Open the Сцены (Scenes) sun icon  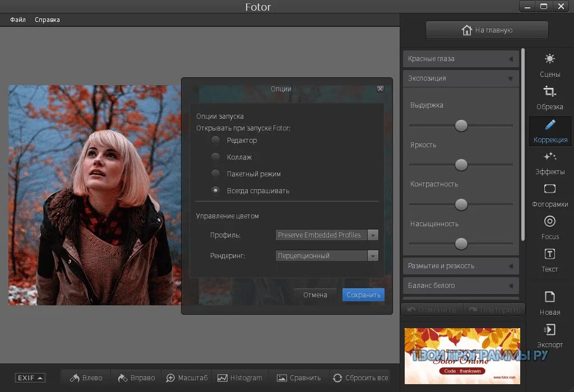pyautogui.click(x=549, y=59)
